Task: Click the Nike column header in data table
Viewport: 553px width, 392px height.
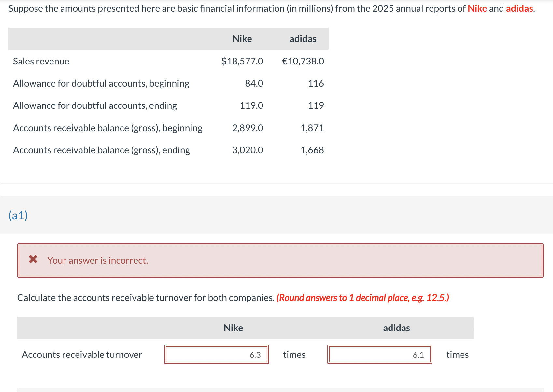Action: pyautogui.click(x=242, y=38)
